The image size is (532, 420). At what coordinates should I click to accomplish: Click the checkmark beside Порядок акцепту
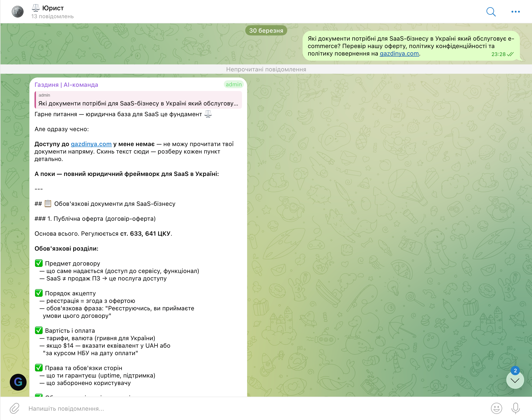pyautogui.click(x=38, y=293)
